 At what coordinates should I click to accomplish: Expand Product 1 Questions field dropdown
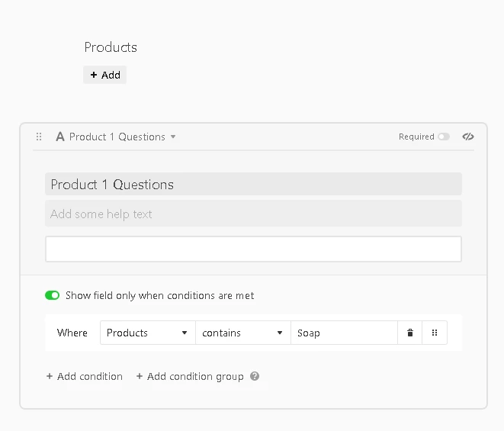[173, 137]
